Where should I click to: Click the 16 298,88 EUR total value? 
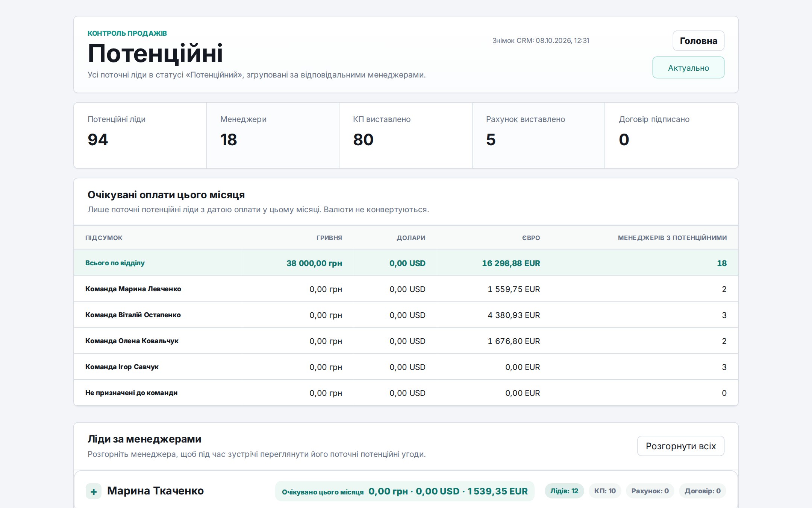[x=511, y=263]
